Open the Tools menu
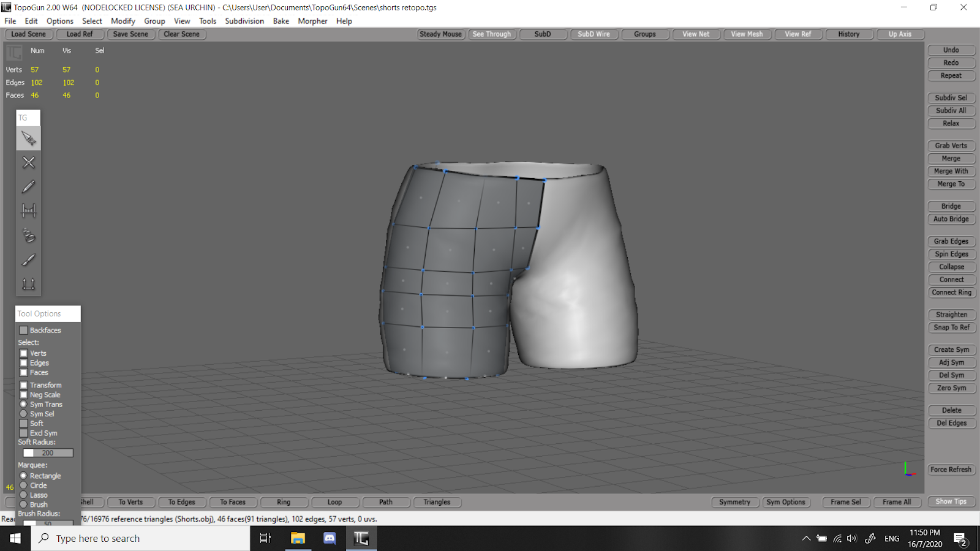Viewport: 980px width, 551px height. point(208,21)
